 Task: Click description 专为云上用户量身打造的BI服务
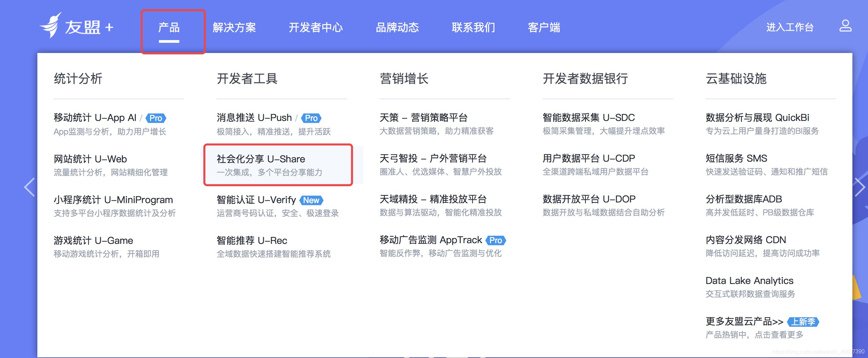(x=762, y=131)
